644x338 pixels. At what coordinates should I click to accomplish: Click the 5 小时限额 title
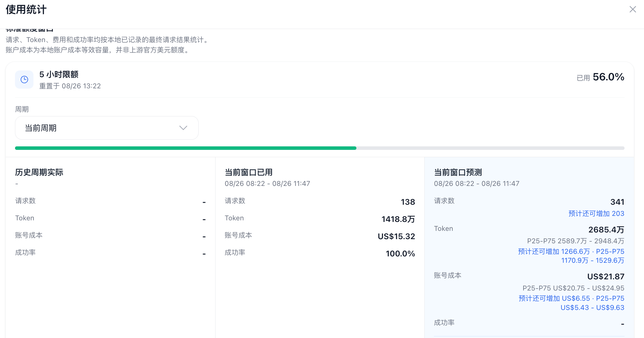click(x=59, y=74)
